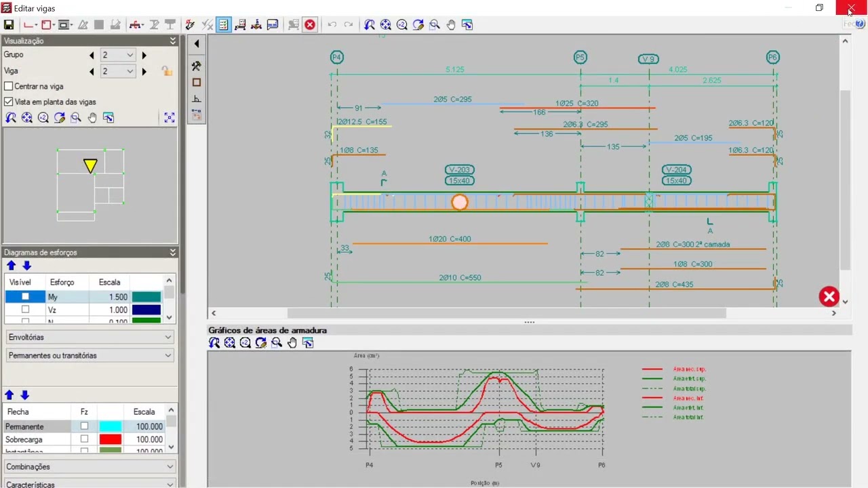Click the zoom window icon in the top toolbar
868x488 pixels.
pos(435,24)
